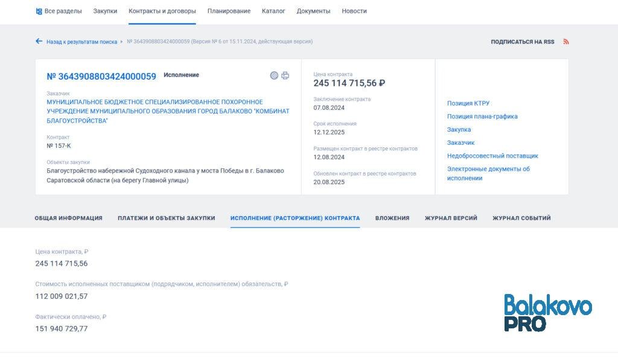The width and height of the screenshot is (618, 364).
Task: Open the 'Каталог' section
Action: tap(274, 10)
